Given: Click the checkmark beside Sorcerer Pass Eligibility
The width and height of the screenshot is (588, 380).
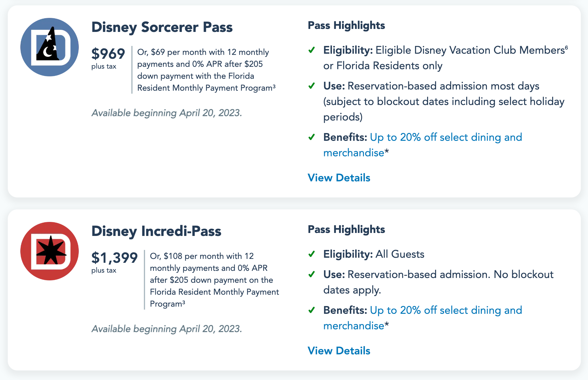Looking at the screenshot, I should pos(312,50).
